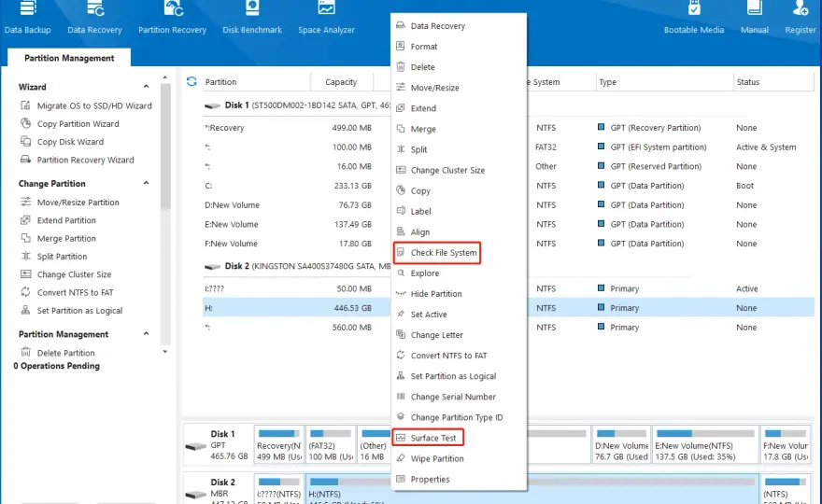
Task: Click the Disk 1 drive icon in the partition list
Action: (x=212, y=105)
